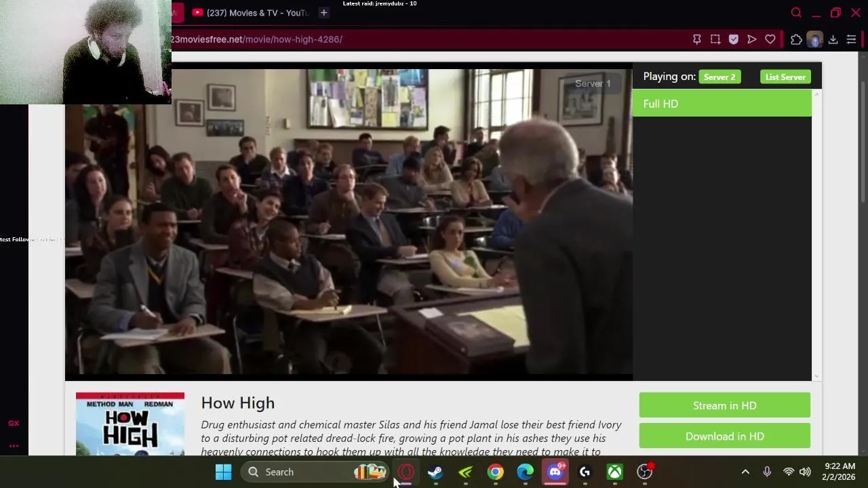Click the How High title heading
The height and width of the screenshot is (488, 868).
point(238,403)
